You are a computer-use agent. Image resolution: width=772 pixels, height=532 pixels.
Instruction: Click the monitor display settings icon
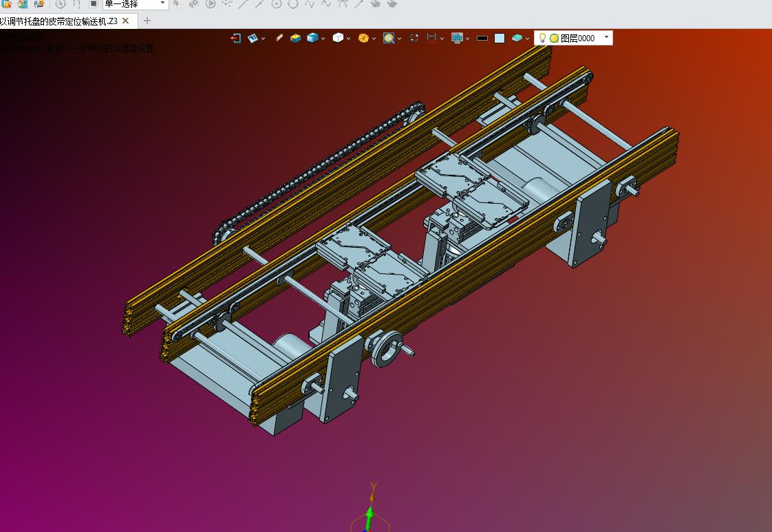[457, 38]
